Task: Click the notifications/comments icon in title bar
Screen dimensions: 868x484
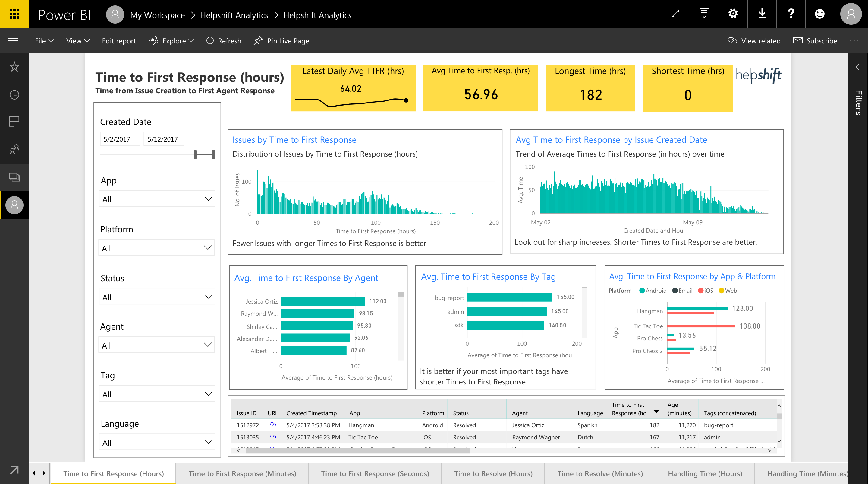Action: click(704, 14)
